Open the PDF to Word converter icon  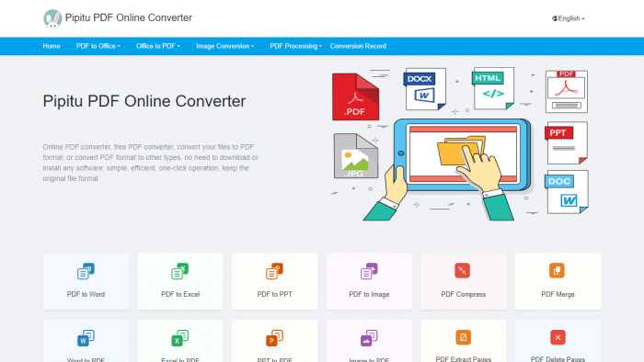pos(86,271)
